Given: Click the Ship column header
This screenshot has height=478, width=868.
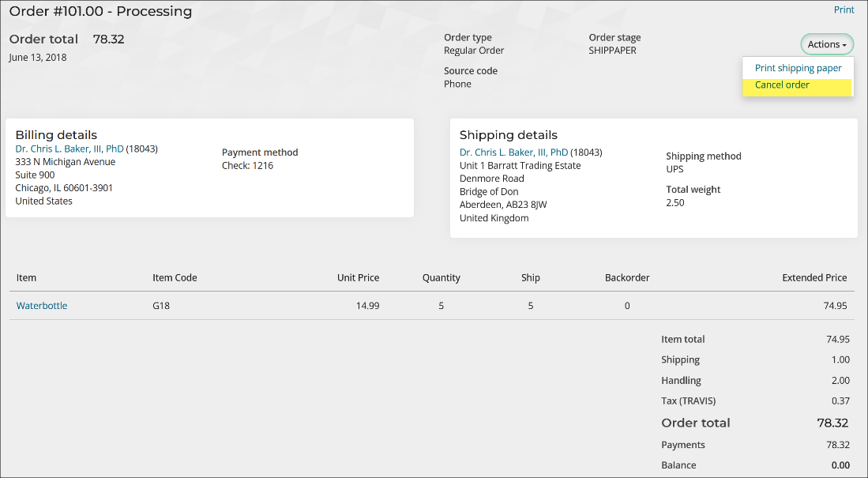Looking at the screenshot, I should coord(530,277).
